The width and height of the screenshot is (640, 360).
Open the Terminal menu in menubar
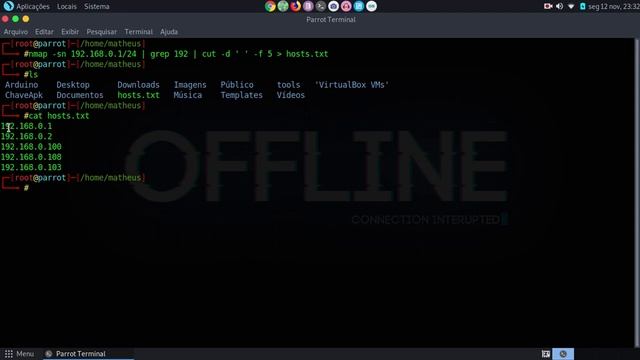pos(138,32)
